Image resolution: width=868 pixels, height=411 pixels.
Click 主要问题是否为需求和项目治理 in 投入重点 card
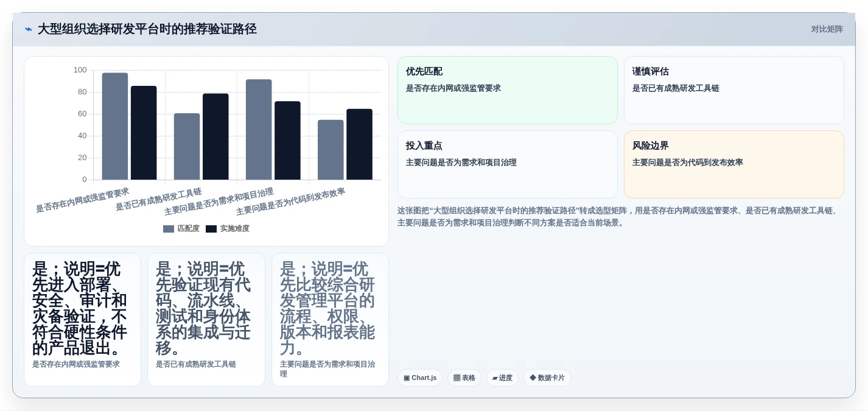tap(461, 163)
